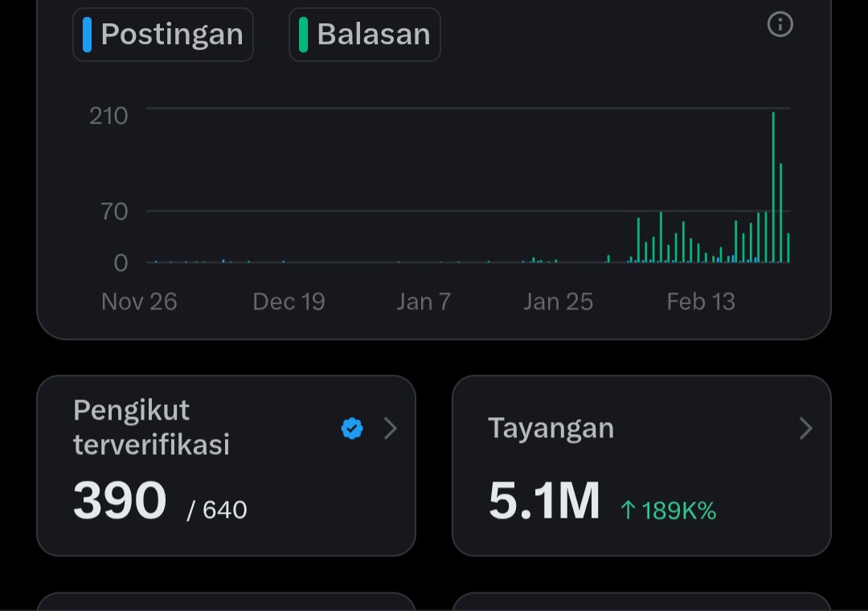868x611 pixels.
Task: Click the Tayangan card title
Action: click(x=551, y=429)
